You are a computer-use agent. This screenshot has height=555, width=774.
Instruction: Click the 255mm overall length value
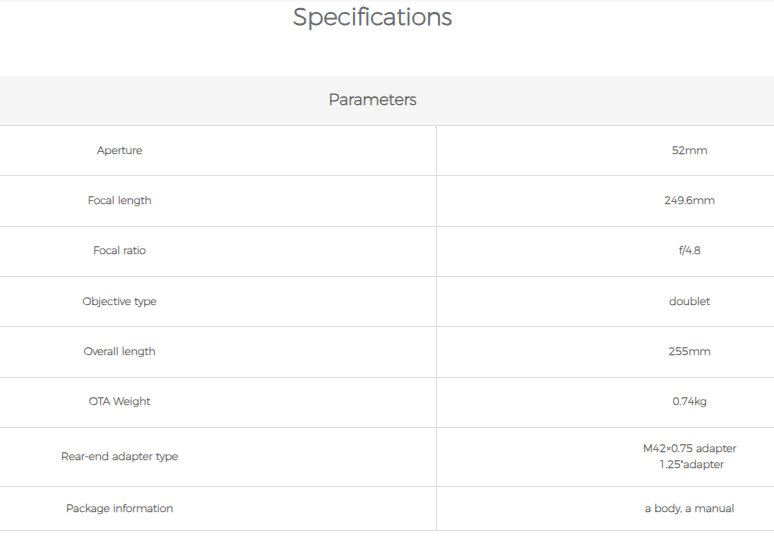[689, 351]
